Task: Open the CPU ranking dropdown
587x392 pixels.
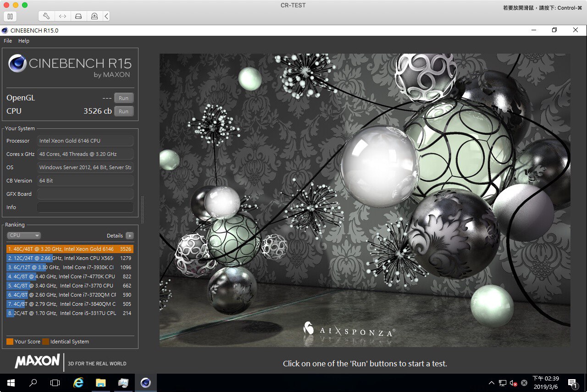Action: 24,235
